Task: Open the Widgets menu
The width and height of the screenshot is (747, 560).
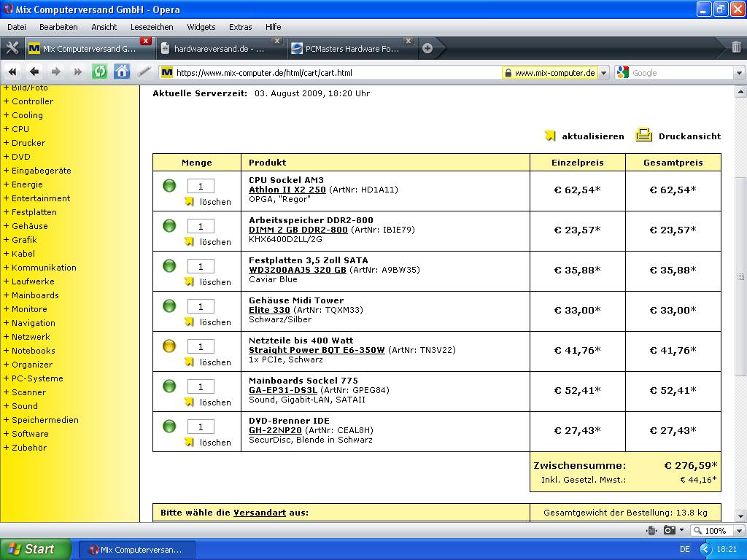Action: tap(201, 27)
